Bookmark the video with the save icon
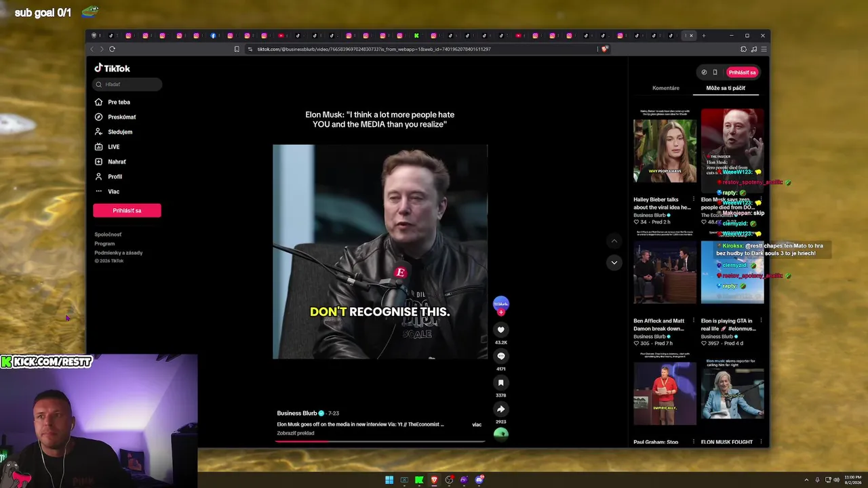 [x=501, y=382]
